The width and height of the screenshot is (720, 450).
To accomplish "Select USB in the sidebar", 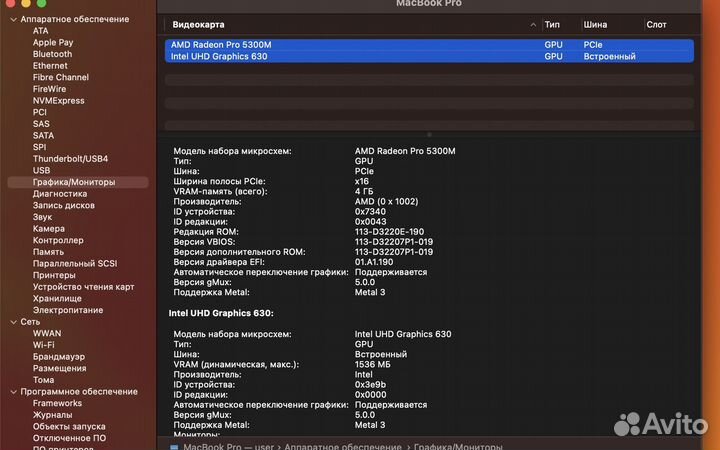I will (41, 170).
